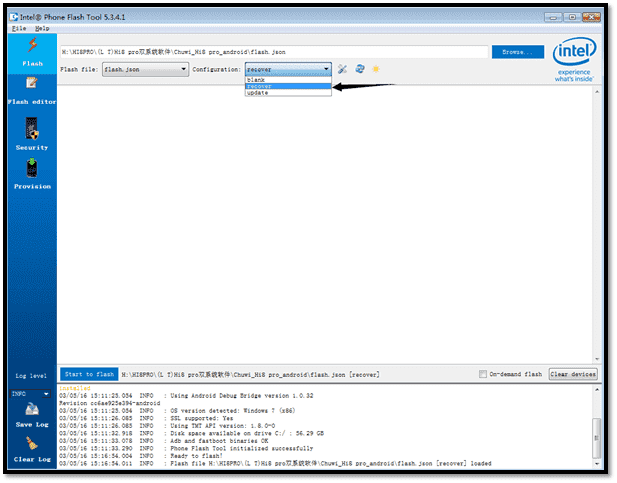Click the Save Log icon
This screenshot has height=483, width=617.
click(x=32, y=410)
